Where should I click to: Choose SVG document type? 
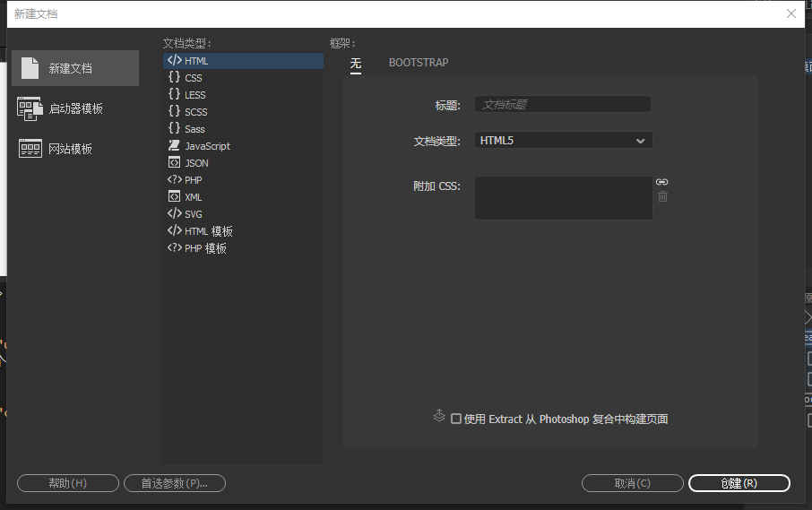point(243,214)
